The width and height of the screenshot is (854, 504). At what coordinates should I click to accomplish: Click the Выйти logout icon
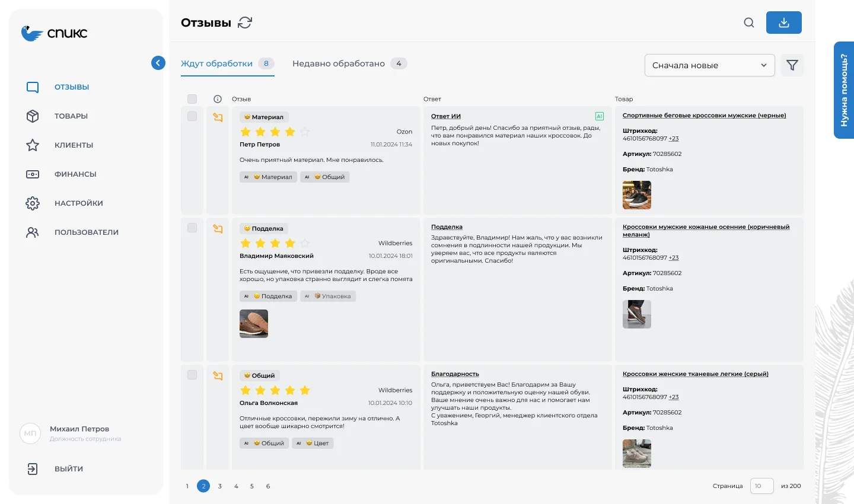tap(33, 469)
